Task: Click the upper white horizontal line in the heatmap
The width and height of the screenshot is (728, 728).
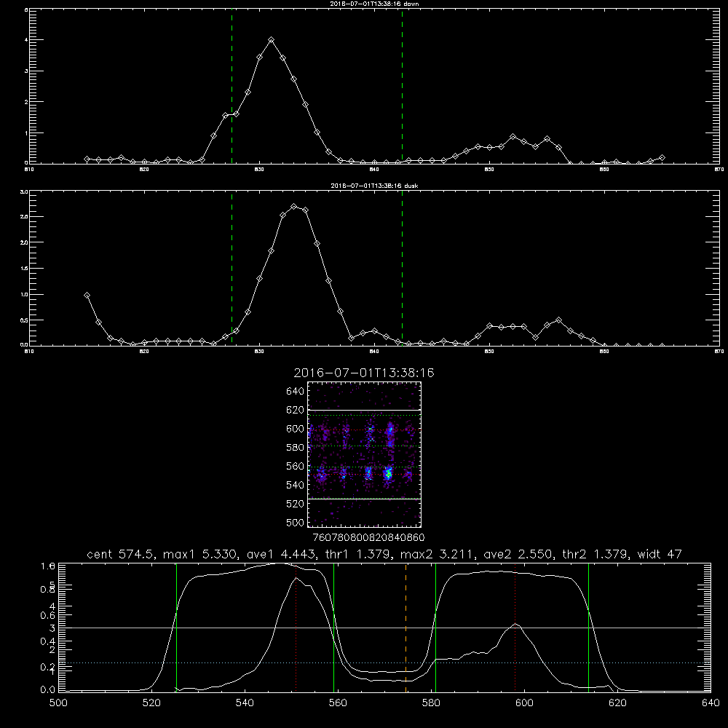Action: pyautogui.click(x=364, y=410)
